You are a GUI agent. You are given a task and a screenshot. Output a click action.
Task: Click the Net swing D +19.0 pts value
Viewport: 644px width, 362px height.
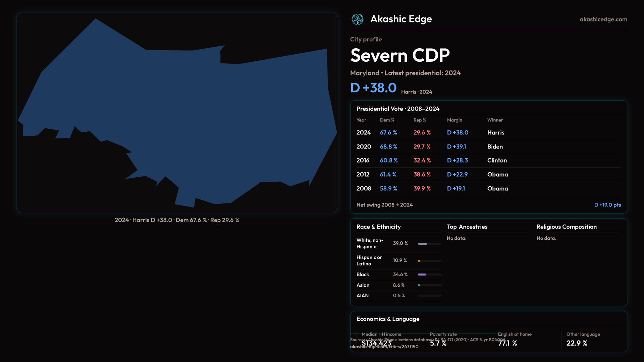click(x=607, y=205)
